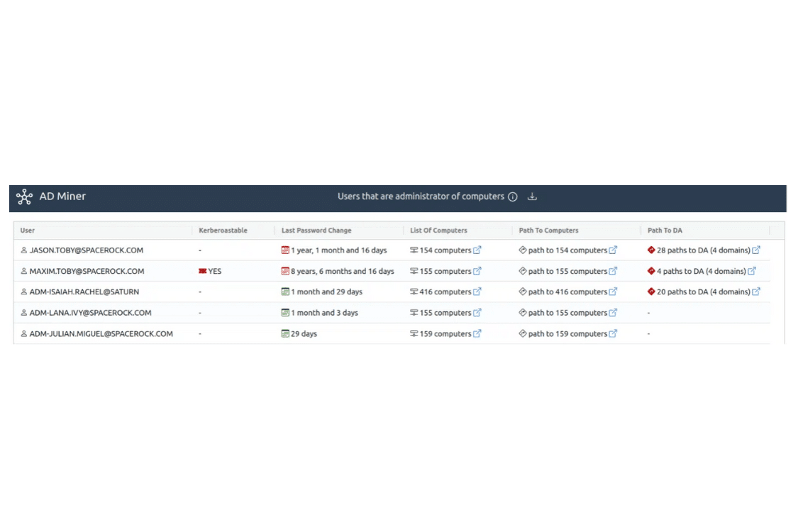Select user MAXIM.TOBY@SPACEROCK.COM
Image resolution: width=798 pixels, height=532 pixels.
tap(87, 271)
